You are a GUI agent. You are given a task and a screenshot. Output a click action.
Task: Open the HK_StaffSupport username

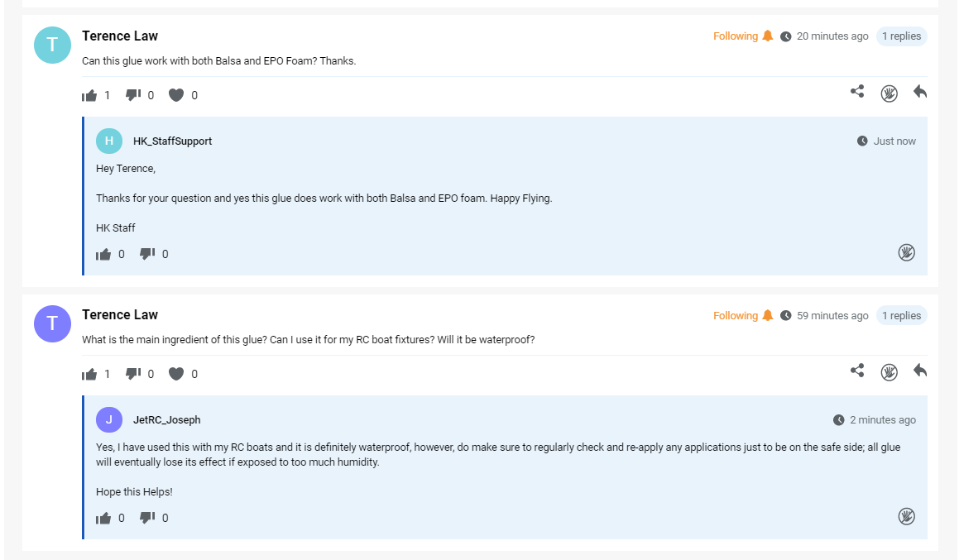tap(172, 141)
